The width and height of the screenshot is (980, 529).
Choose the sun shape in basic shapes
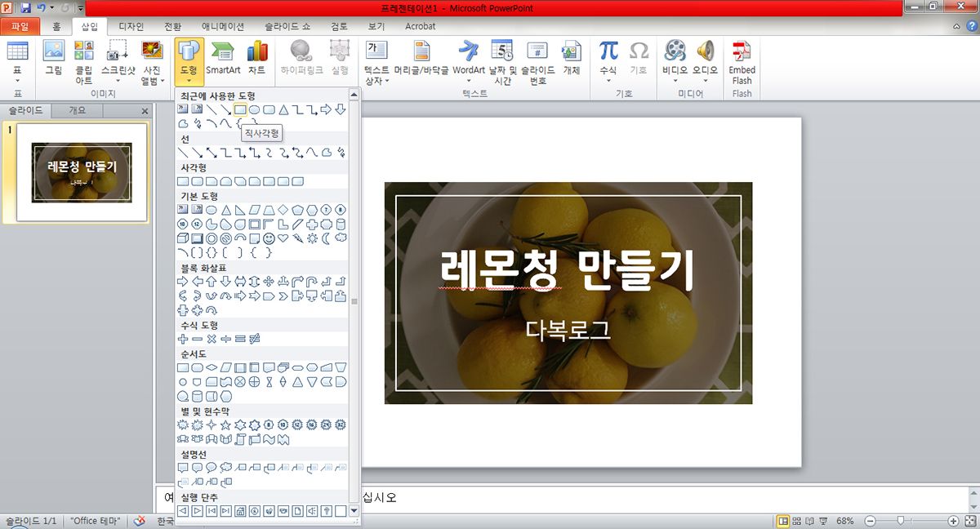312,238
